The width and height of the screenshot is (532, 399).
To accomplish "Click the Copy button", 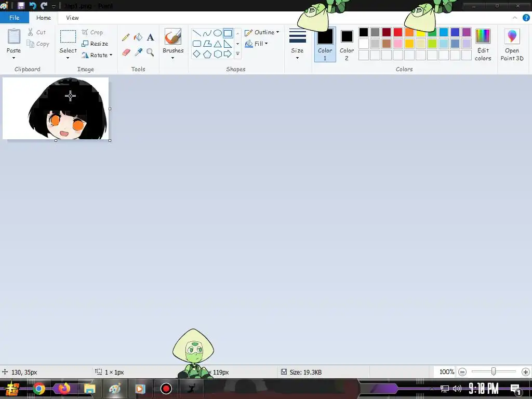I will [x=38, y=44].
